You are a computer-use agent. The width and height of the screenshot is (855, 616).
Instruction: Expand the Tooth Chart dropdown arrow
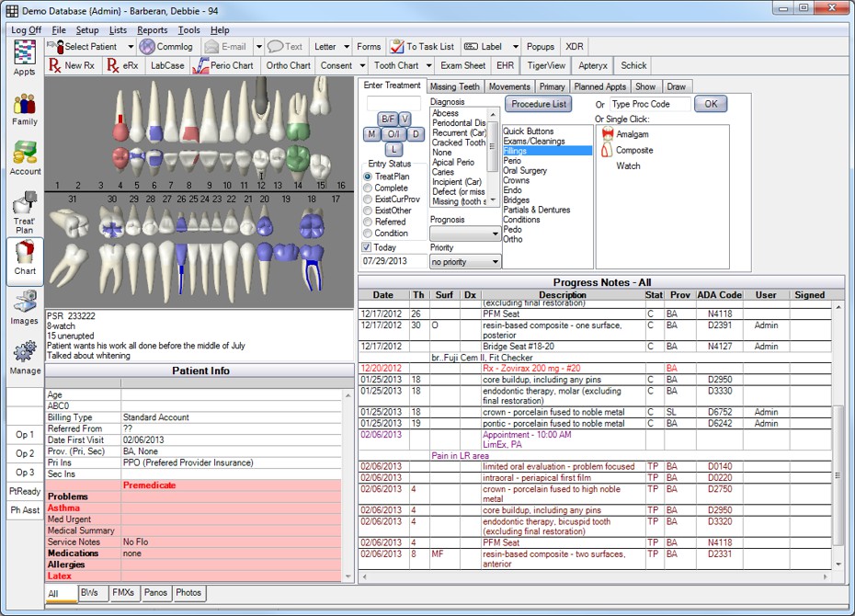pos(428,65)
